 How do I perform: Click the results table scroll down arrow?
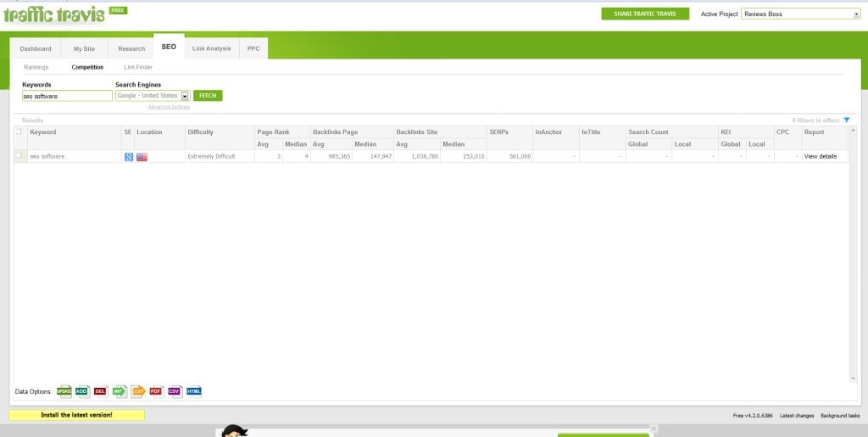click(x=853, y=378)
